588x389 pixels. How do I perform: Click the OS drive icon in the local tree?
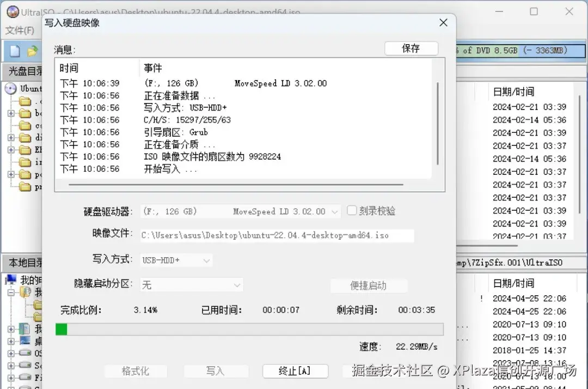(24, 352)
